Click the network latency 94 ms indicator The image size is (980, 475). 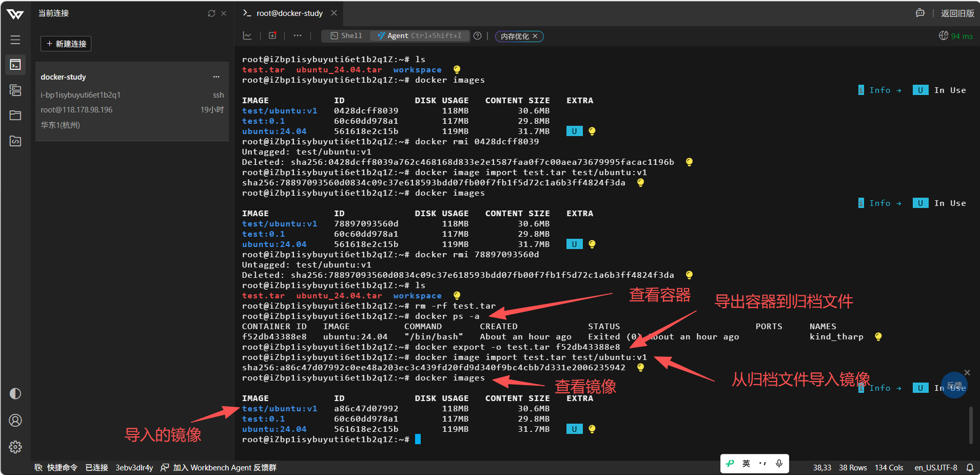point(956,36)
